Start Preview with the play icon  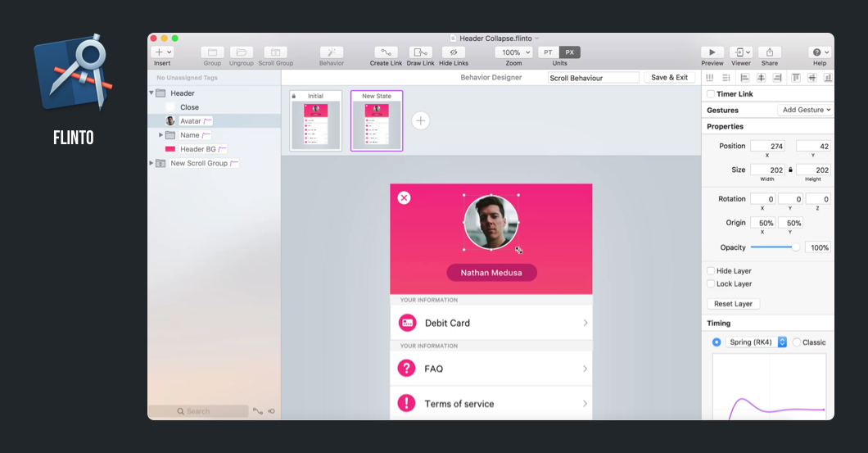pyautogui.click(x=712, y=52)
